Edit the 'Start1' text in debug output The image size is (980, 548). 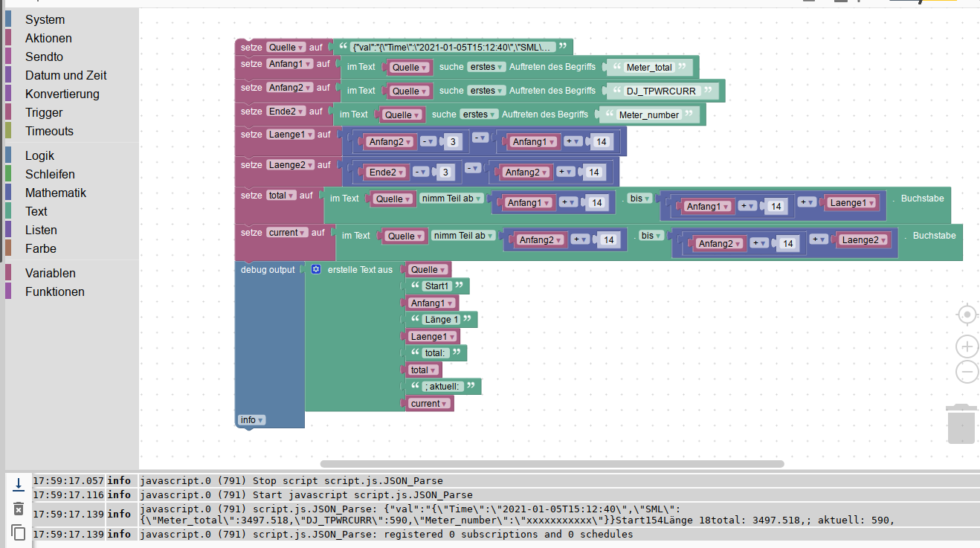pos(437,286)
